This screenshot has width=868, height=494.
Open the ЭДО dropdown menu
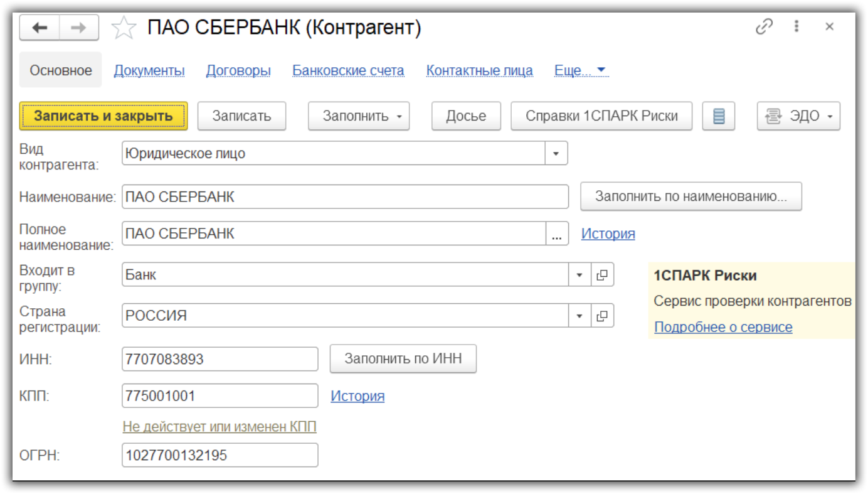tap(798, 116)
